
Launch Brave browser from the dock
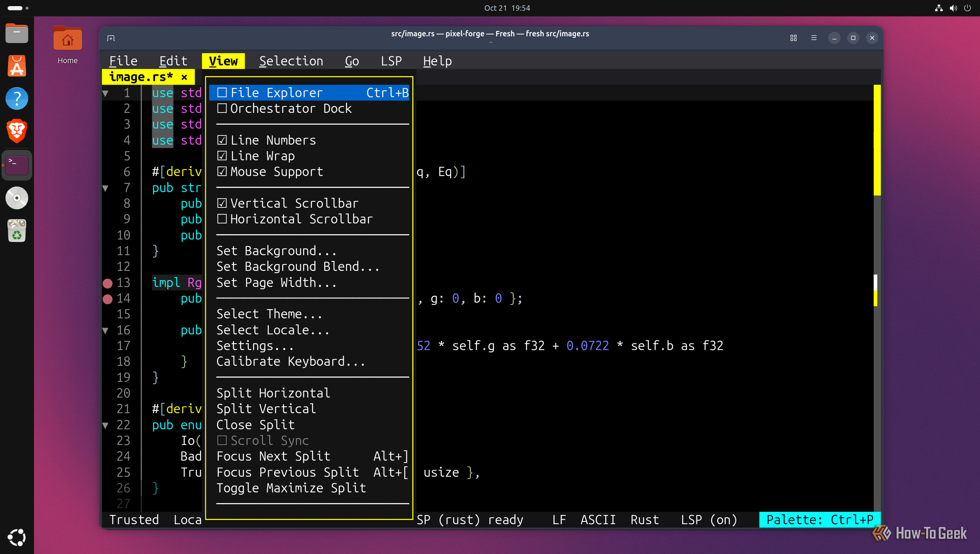coord(16,131)
